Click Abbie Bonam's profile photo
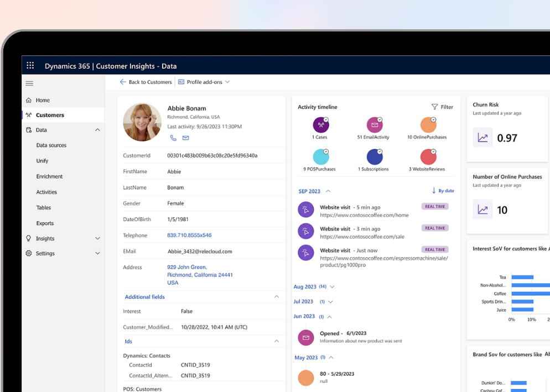Image resolution: width=550 pixels, height=392 pixels. pos(142,122)
